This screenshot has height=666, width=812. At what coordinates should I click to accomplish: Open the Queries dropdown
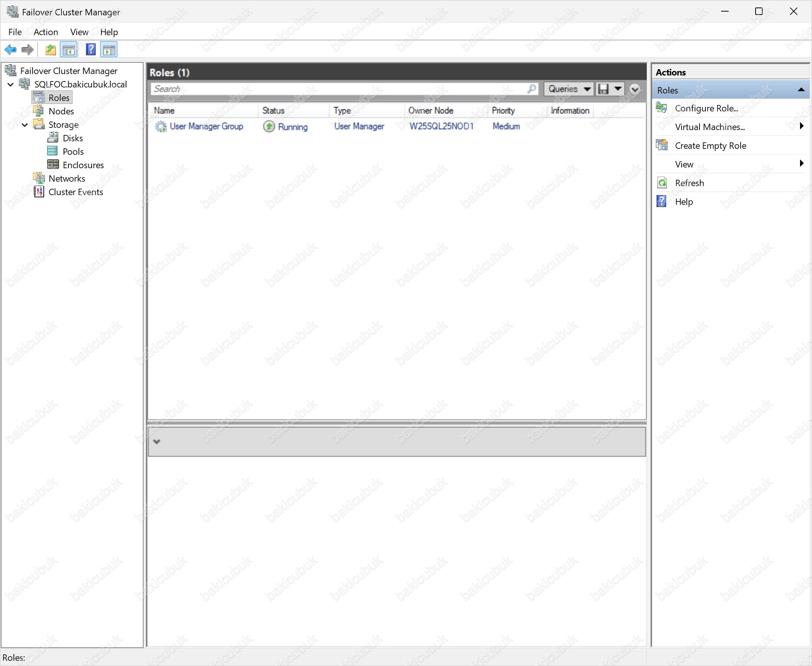[x=569, y=89]
